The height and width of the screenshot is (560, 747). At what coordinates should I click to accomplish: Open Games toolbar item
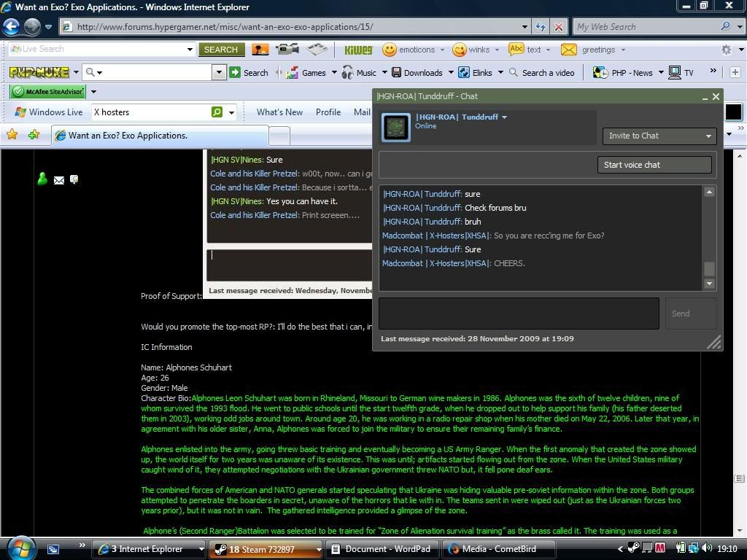tap(307, 72)
